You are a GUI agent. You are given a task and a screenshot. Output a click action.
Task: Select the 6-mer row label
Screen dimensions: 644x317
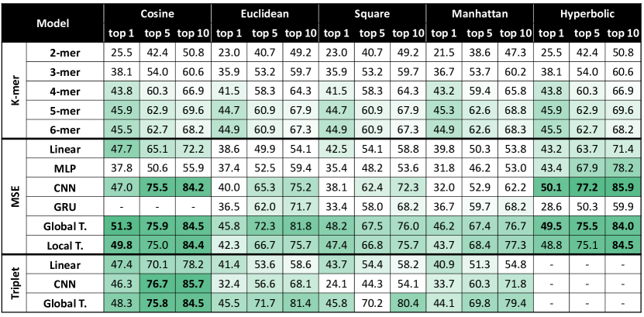65,129
